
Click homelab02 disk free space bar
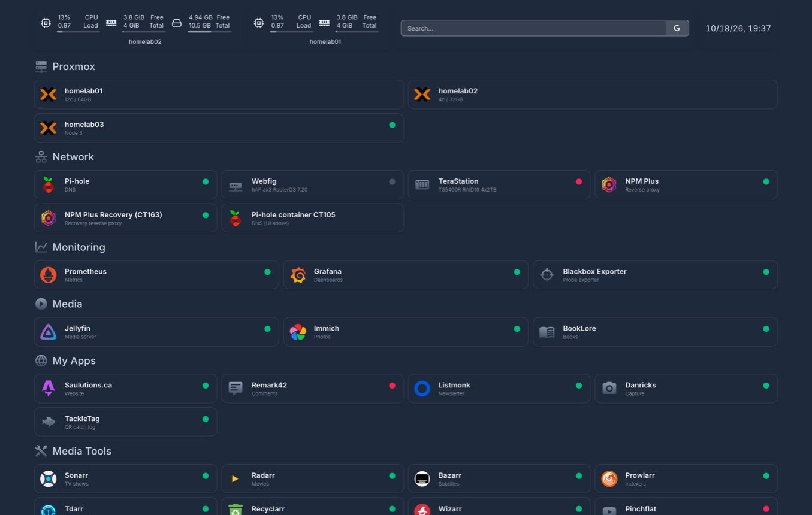pos(210,32)
